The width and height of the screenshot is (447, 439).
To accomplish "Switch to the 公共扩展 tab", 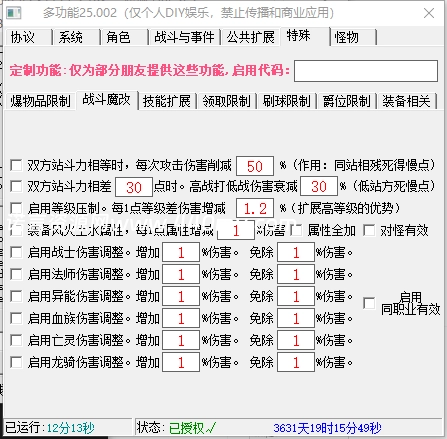I will 251,37.
